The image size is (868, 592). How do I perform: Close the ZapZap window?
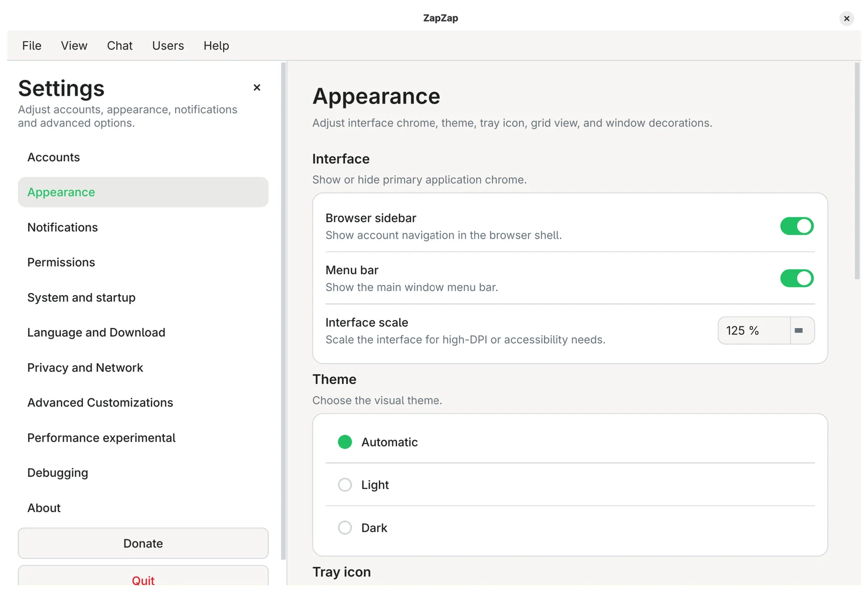coord(846,18)
